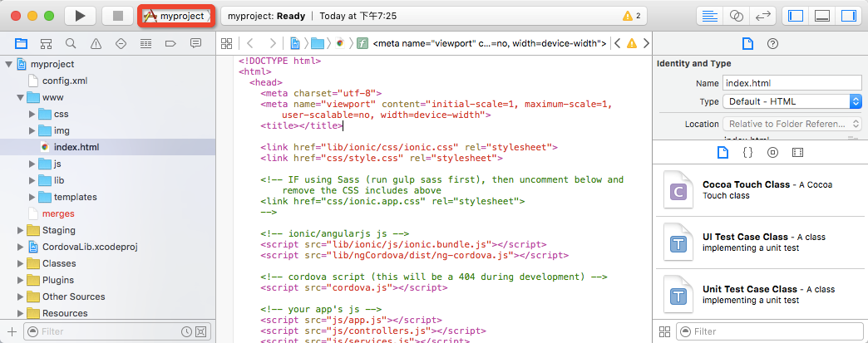Expand the lib folder
Viewport: 868px width, 343px height.
pos(32,180)
